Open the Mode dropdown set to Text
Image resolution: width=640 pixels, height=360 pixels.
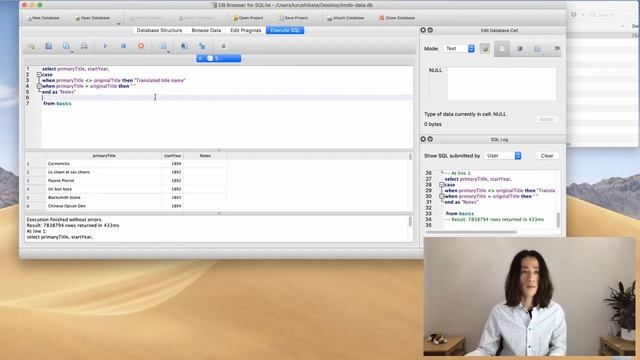click(x=459, y=49)
